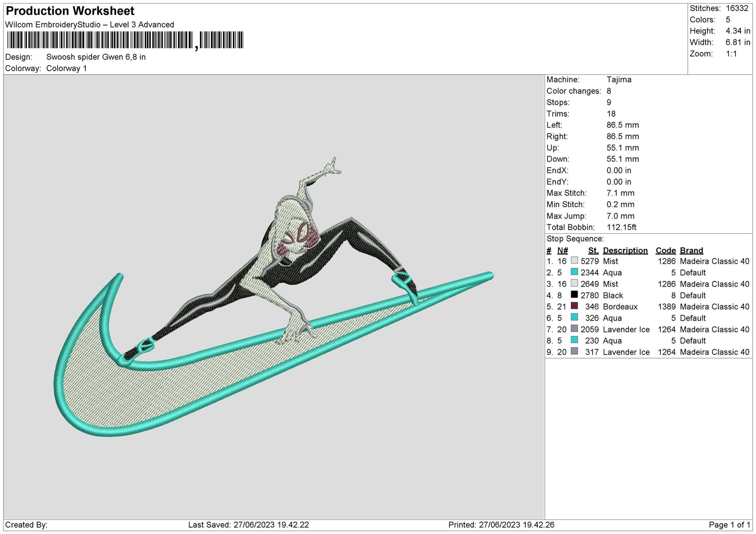
Task: Click the Production Worksheet title
Action: 70,11
